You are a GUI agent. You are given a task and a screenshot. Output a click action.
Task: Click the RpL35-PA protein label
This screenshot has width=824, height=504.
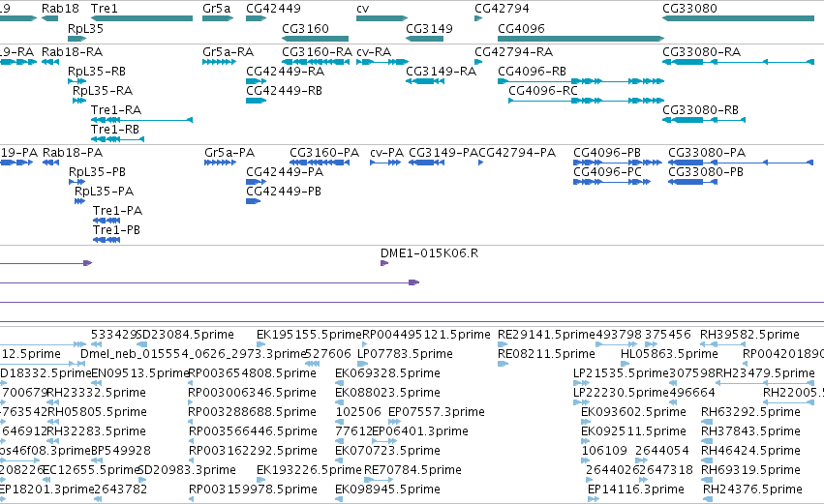(x=104, y=192)
